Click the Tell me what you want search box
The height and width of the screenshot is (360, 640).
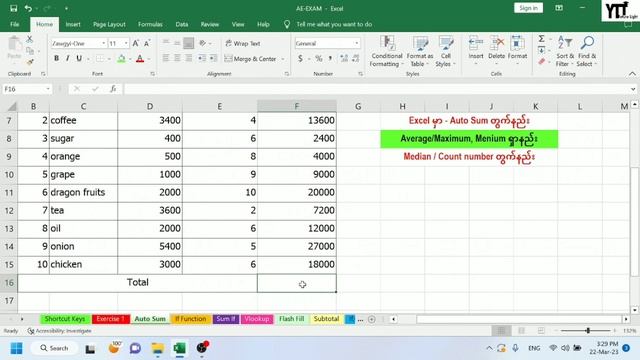pos(333,24)
